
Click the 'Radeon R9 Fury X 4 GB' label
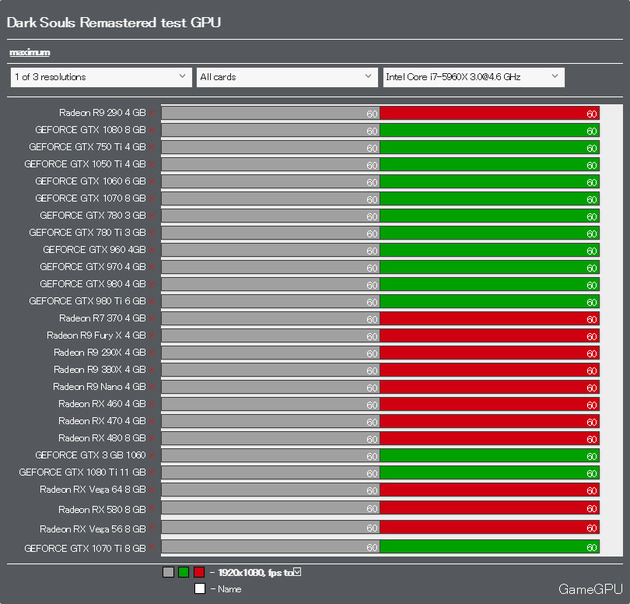tap(96, 336)
